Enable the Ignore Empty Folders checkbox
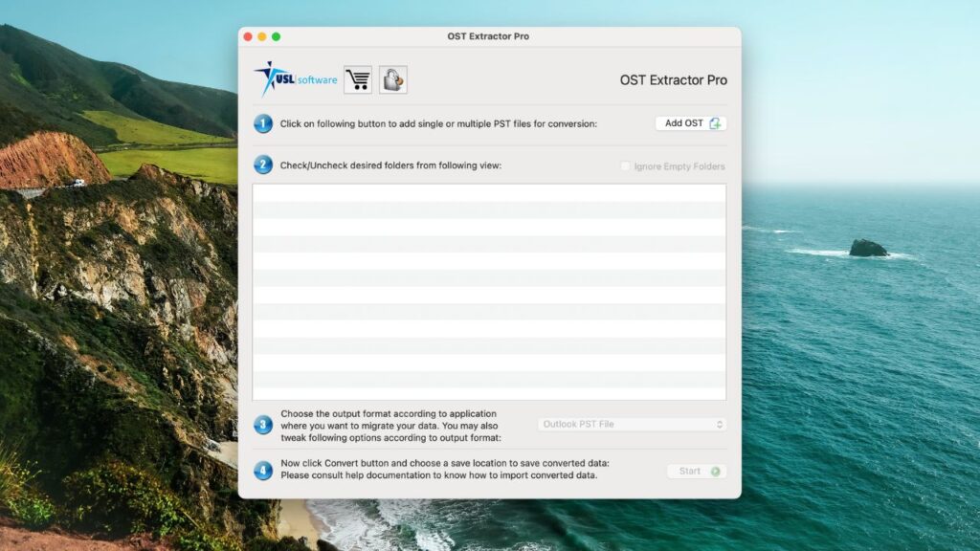 tap(623, 165)
